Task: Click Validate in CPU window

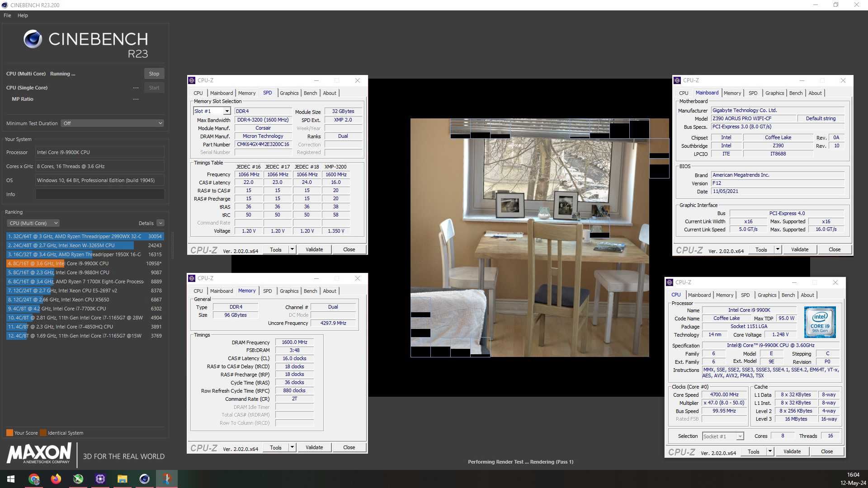Action: tap(792, 451)
